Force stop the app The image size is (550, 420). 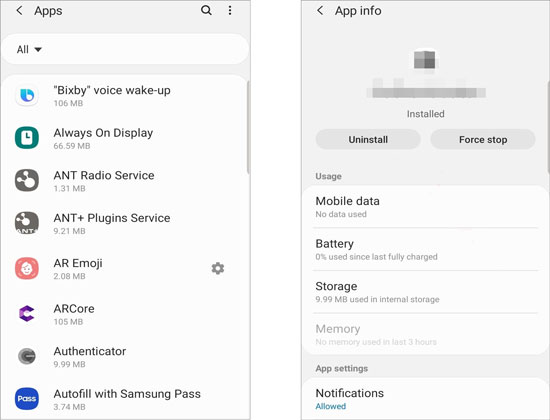[483, 140]
